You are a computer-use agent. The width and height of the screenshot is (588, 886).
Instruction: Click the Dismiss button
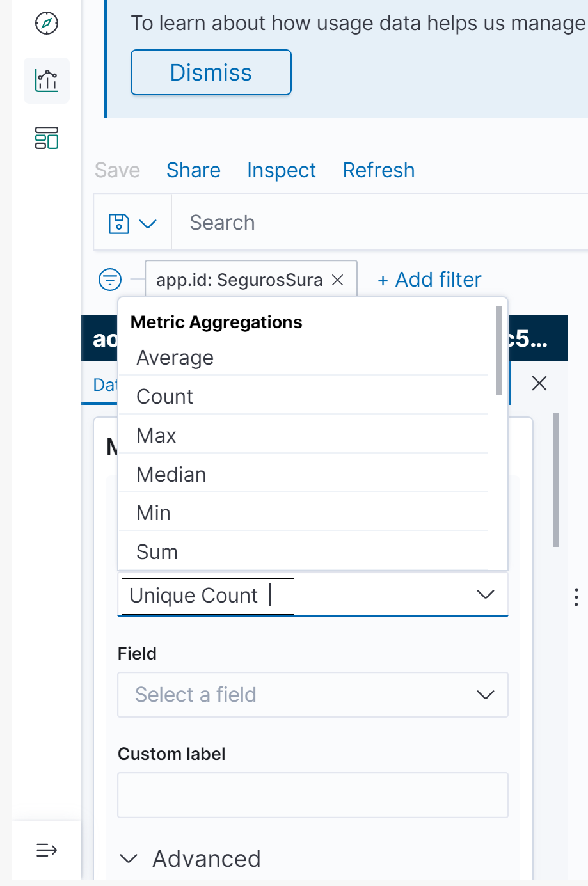(x=211, y=72)
